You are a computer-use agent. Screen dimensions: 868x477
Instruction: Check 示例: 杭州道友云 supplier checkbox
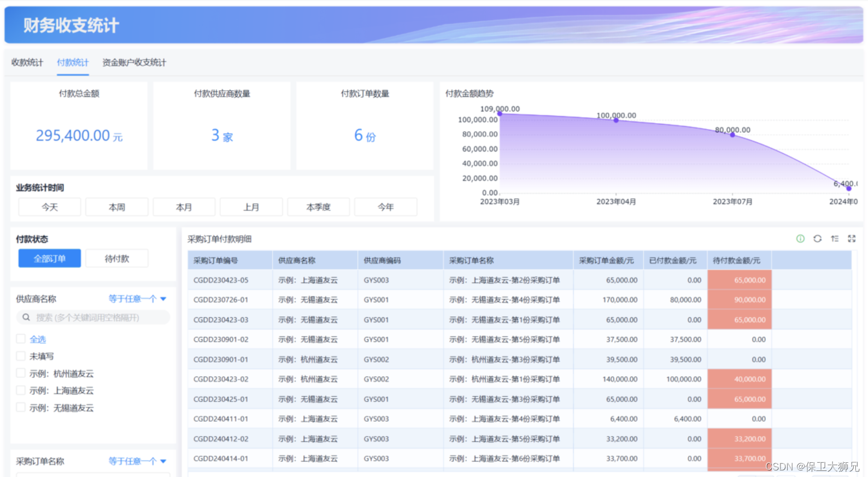click(x=21, y=374)
